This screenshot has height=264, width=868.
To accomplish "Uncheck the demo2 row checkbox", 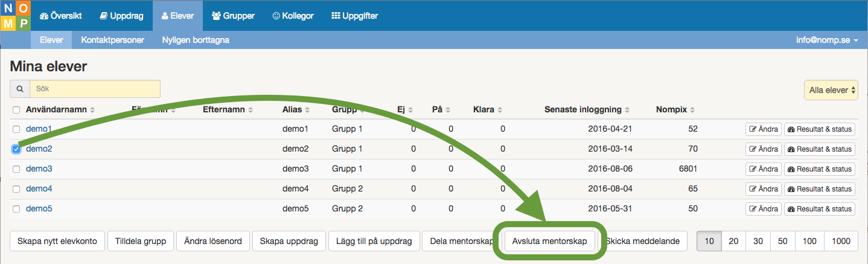I will [x=16, y=149].
